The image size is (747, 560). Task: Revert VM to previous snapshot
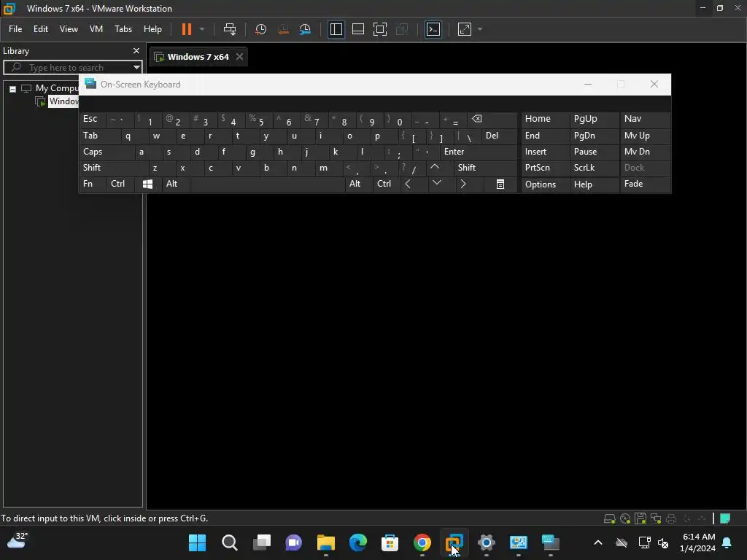[283, 29]
